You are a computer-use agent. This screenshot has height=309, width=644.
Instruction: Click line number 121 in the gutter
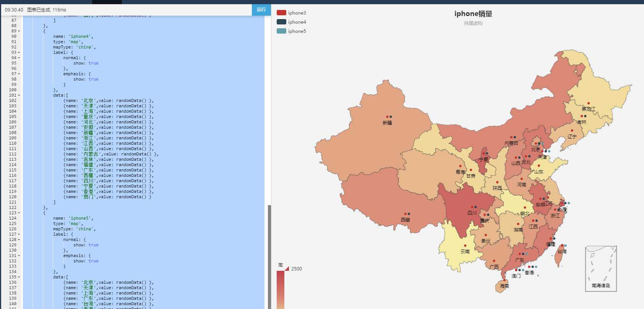(x=13, y=202)
